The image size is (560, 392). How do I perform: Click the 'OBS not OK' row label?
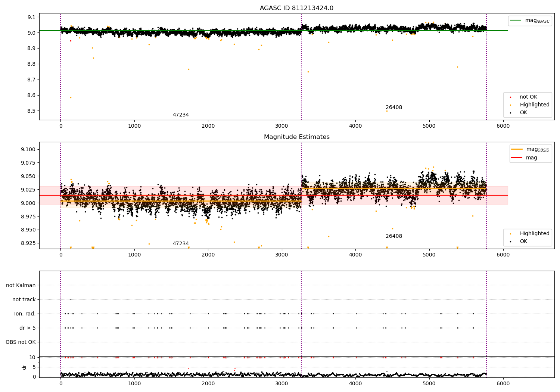coord(21,342)
